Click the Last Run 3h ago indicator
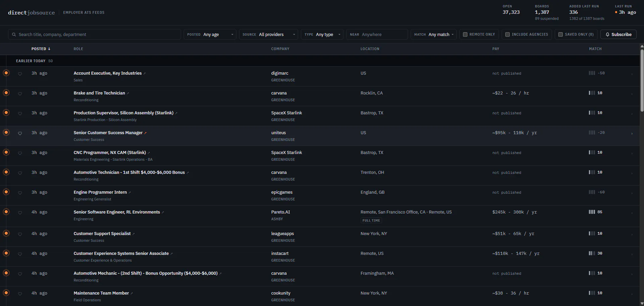This screenshot has height=306, width=644. [625, 10]
